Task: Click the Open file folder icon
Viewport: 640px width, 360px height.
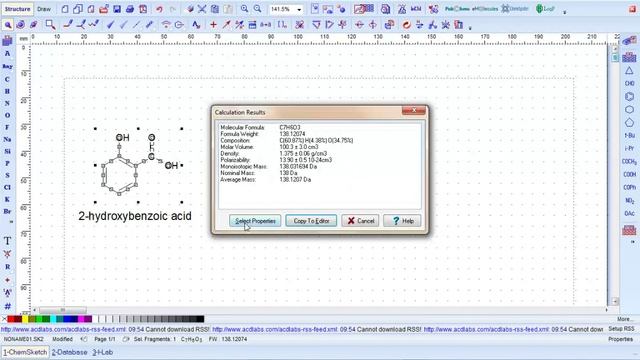Action: pos(104,9)
